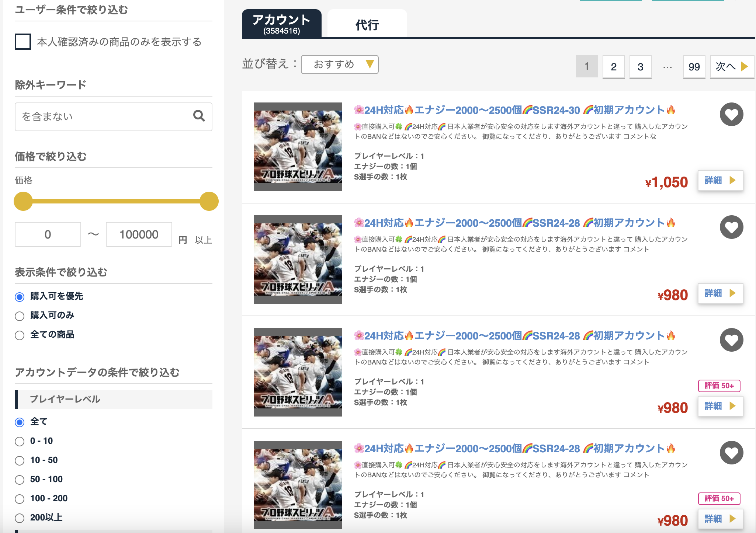The width and height of the screenshot is (756, 533).
Task: Switch to the アカウント tab
Action: [x=282, y=24]
